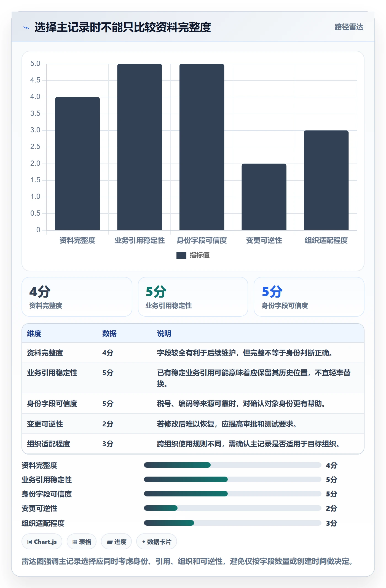Click the 维度 column header
This screenshot has width=386, height=588.
click(34, 333)
